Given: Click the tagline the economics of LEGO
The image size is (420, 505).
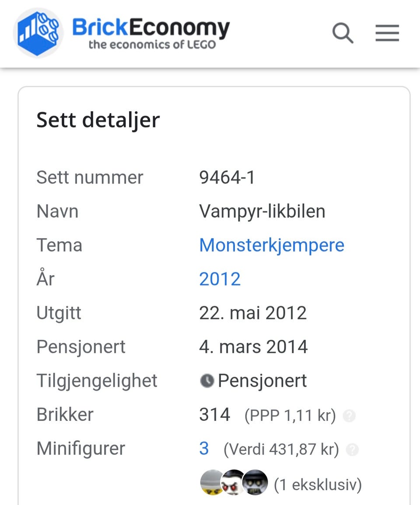Looking at the screenshot, I should coord(152,44).
